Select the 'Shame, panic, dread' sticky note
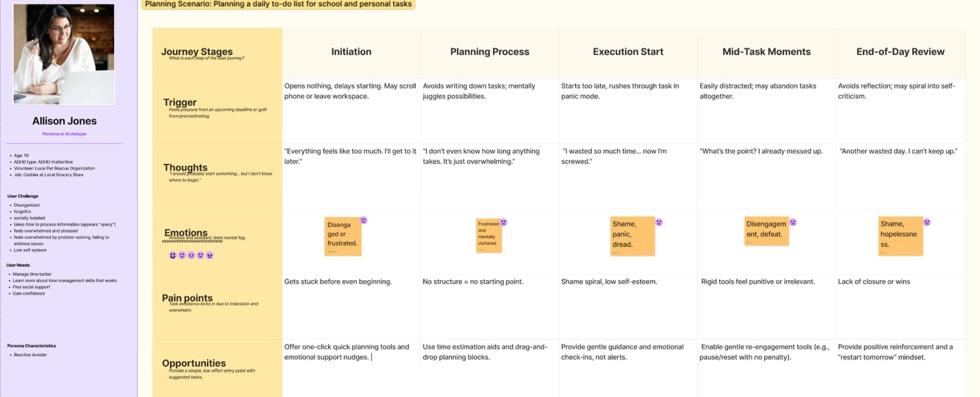980x397 pixels. tap(632, 236)
